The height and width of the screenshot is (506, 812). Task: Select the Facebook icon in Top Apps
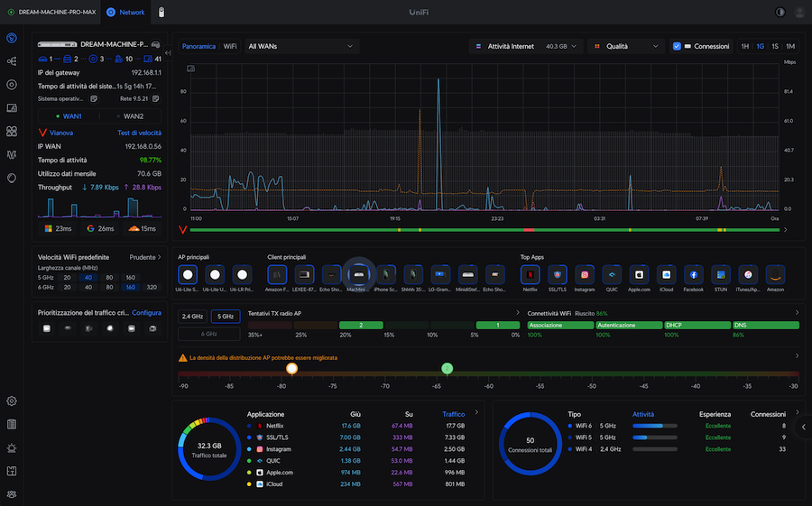(694, 274)
